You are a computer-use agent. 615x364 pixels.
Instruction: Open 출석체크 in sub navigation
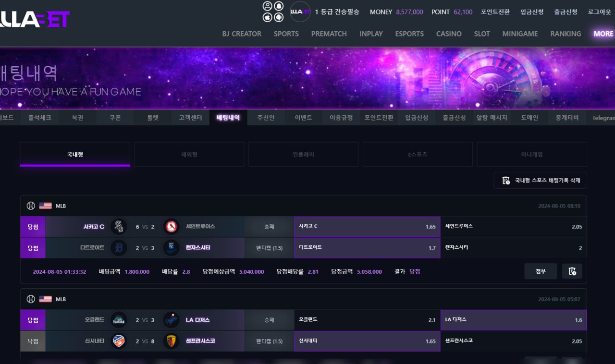(40, 118)
